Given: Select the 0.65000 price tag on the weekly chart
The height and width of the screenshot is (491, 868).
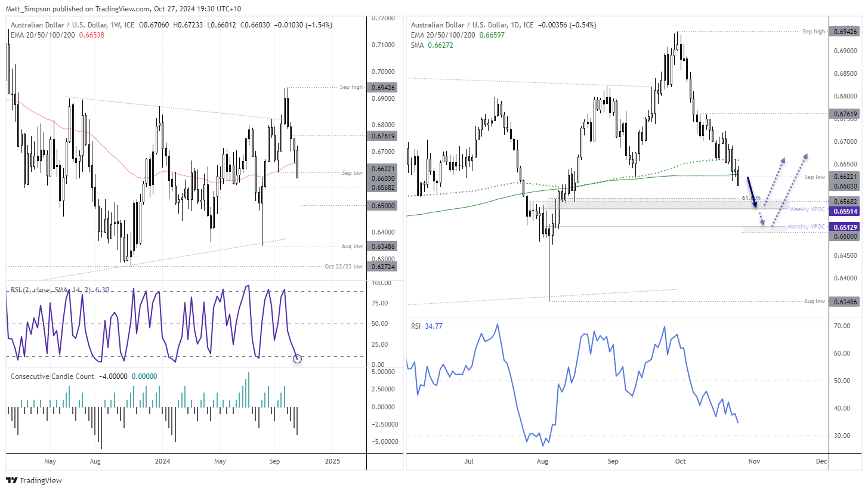Looking at the screenshot, I should pyautogui.click(x=382, y=205).
